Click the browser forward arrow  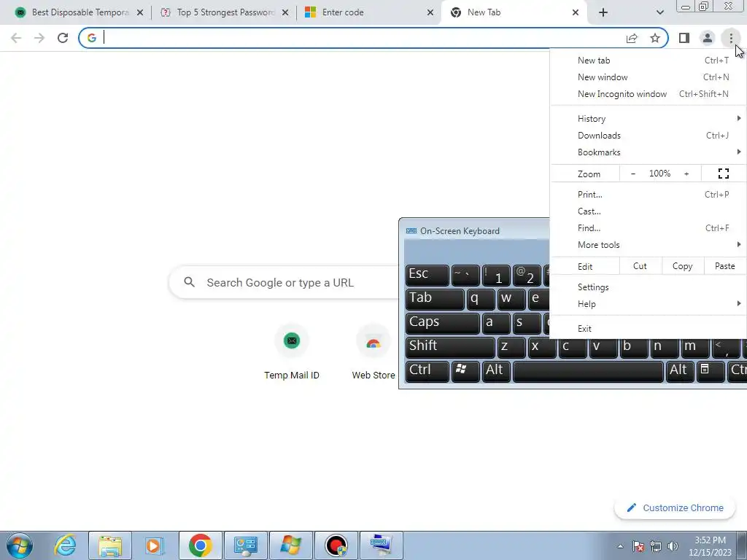pos(39,38)
